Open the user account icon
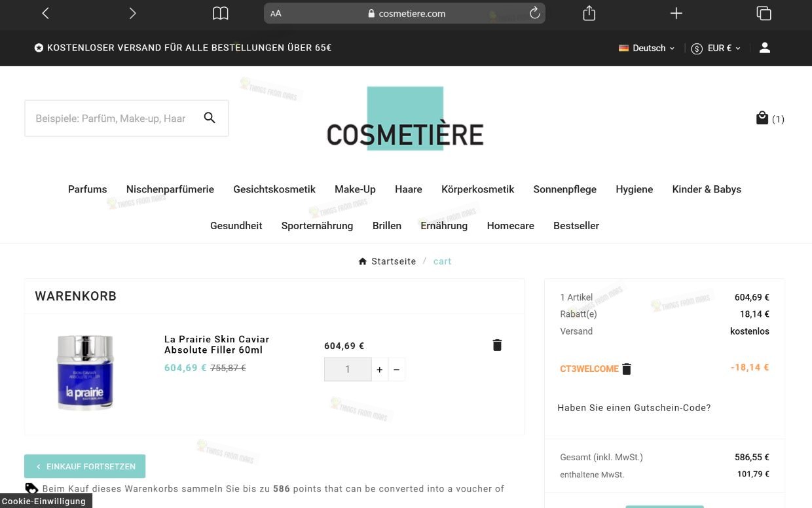 coord(764,48)
